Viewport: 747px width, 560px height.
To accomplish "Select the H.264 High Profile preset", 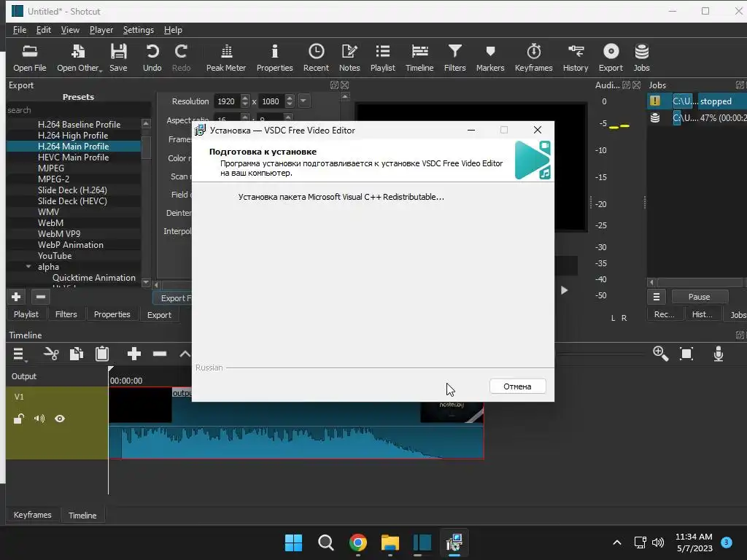I will click(x=73, y=135).
